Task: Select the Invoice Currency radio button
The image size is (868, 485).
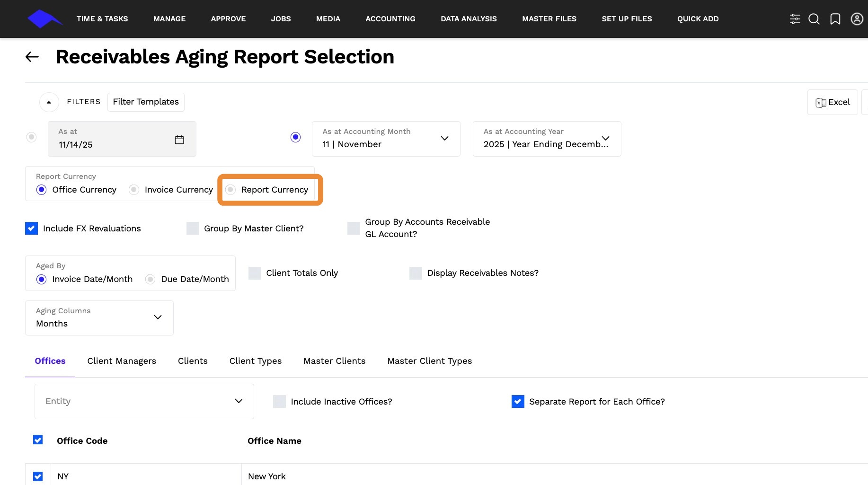Action: tap(134, 190)
